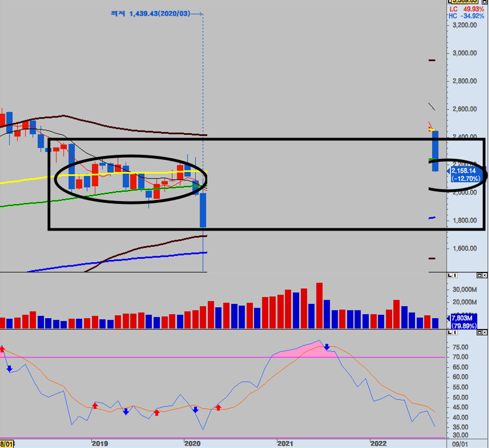This screenshot has height=448, width=489.
Task: Click the HC -34.92% readout
Action: 467,16
